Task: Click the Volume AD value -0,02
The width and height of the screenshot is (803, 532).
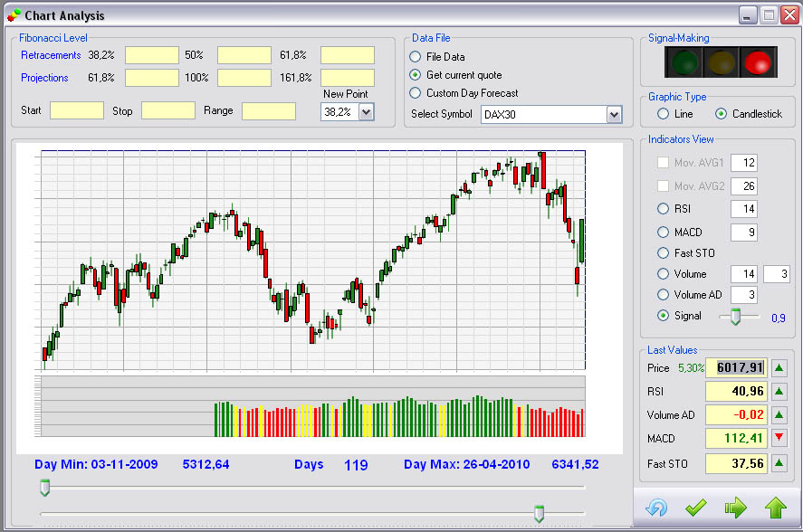Action: 736,414
